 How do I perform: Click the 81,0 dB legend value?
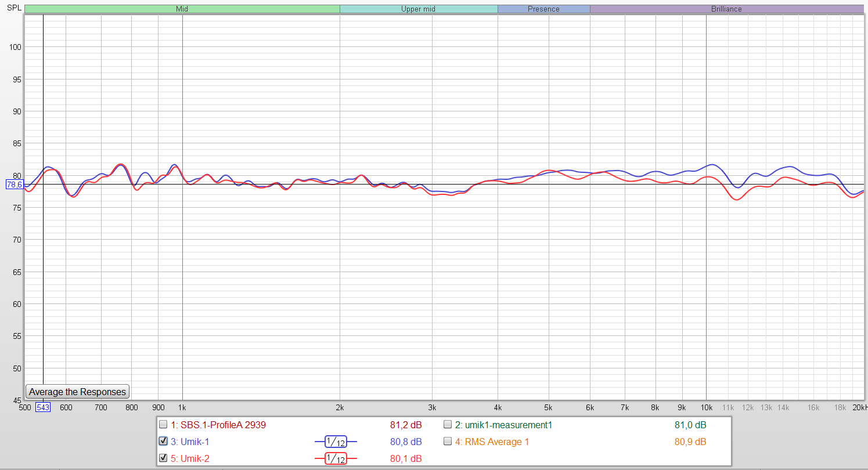(690, 425)
